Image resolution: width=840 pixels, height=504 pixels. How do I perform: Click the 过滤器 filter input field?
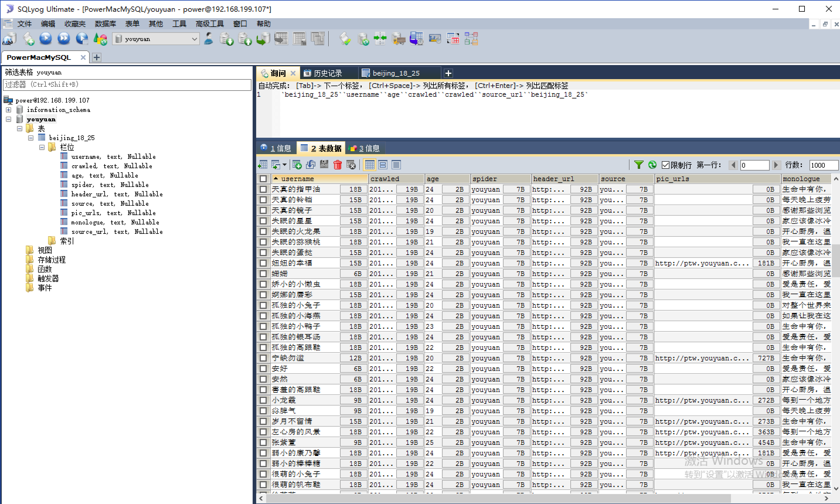point(127,85)
